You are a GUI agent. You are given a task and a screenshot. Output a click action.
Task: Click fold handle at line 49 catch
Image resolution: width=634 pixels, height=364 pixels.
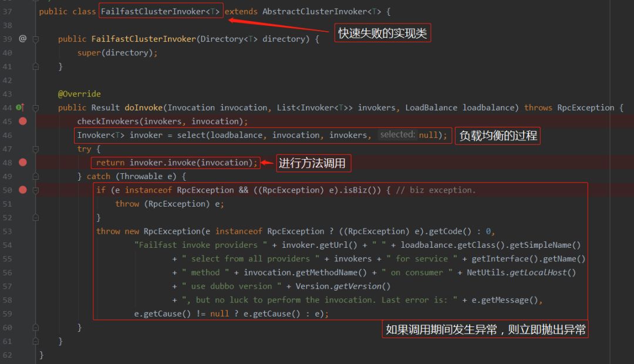pos(36,176)
